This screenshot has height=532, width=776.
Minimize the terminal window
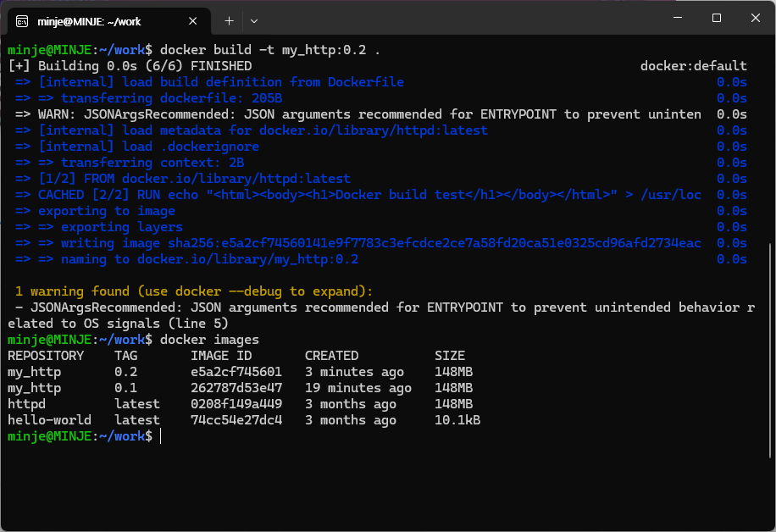678,18
